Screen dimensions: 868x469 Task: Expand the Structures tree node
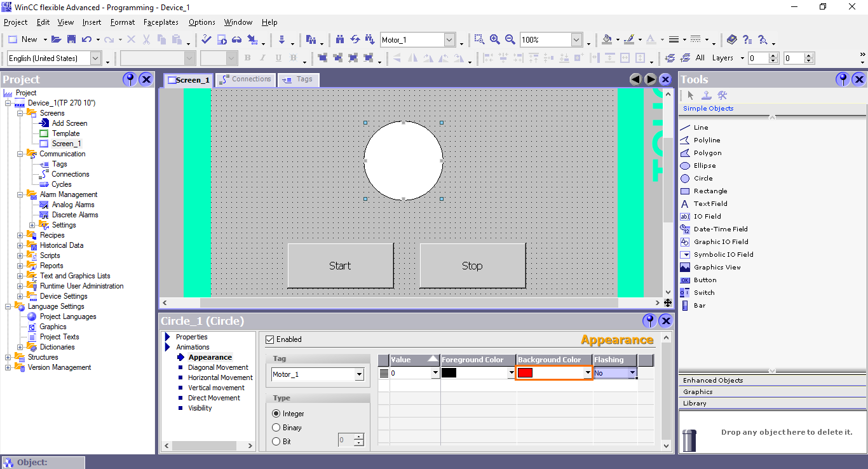click(8, 357)
